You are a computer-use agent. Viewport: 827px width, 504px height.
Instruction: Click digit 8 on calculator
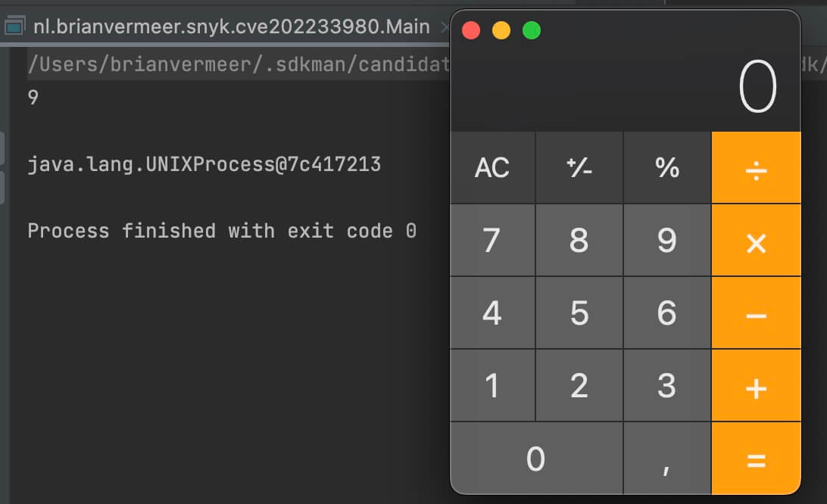579,241
